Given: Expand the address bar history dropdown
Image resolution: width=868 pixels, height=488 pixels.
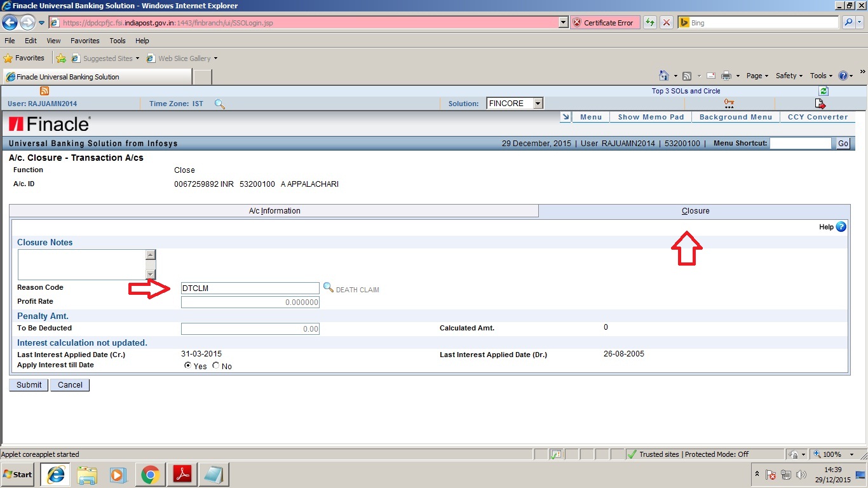Looking at the screenshot, I should click(x=562, y=22).
